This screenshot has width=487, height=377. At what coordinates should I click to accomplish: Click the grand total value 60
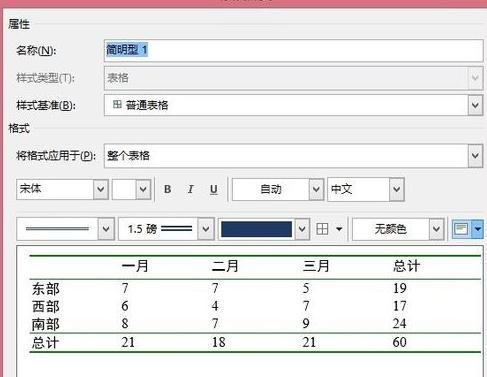[399, 342]
